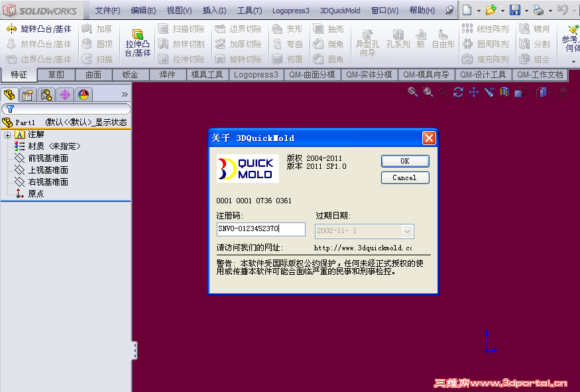
Task: Select the 包覆 wrap tool
Action: click(288, 59)
